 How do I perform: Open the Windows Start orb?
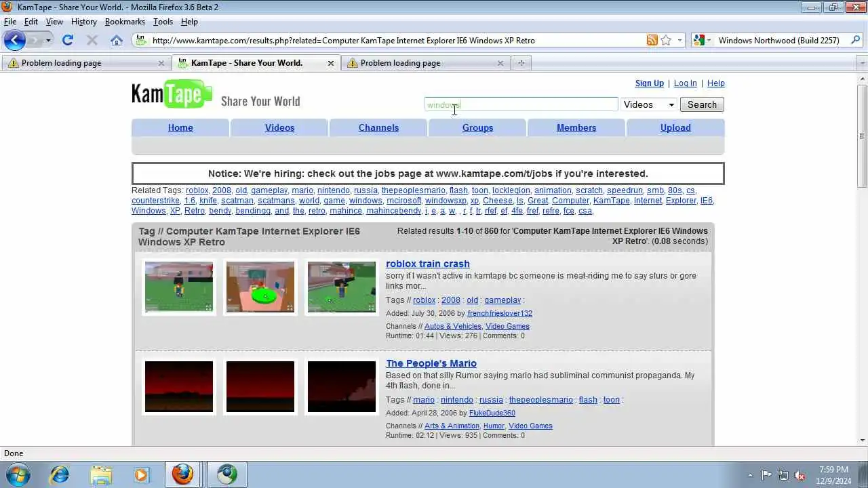[x=18, y=474]
